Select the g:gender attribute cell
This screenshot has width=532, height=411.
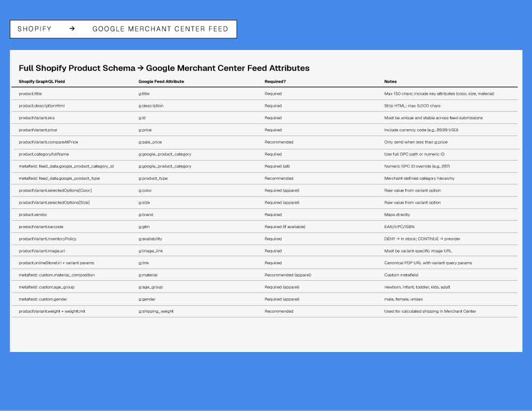147,299
